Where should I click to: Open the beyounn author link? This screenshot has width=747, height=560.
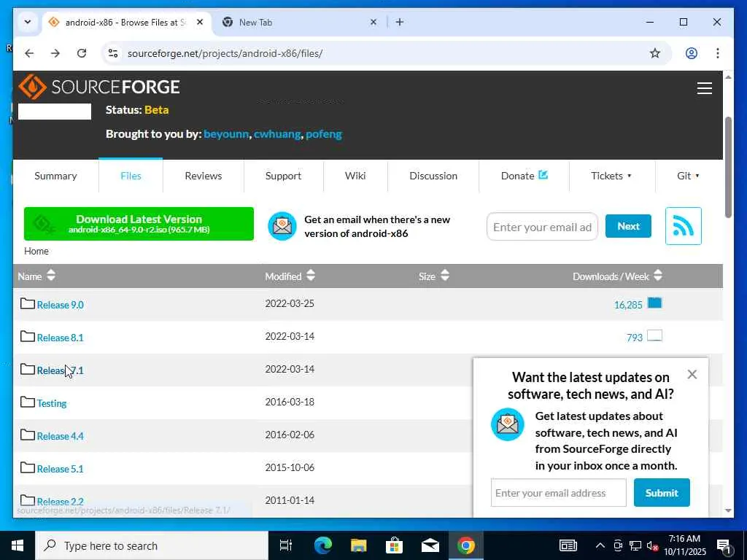click(x=226, y=134)
